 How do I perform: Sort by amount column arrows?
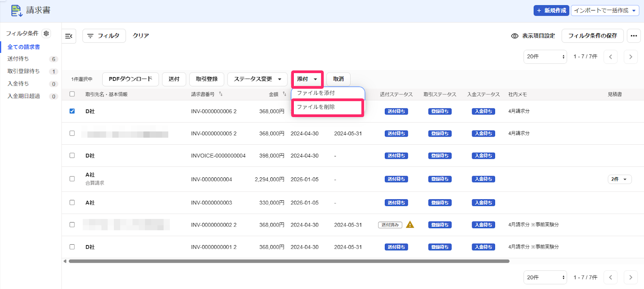point(284,94)
